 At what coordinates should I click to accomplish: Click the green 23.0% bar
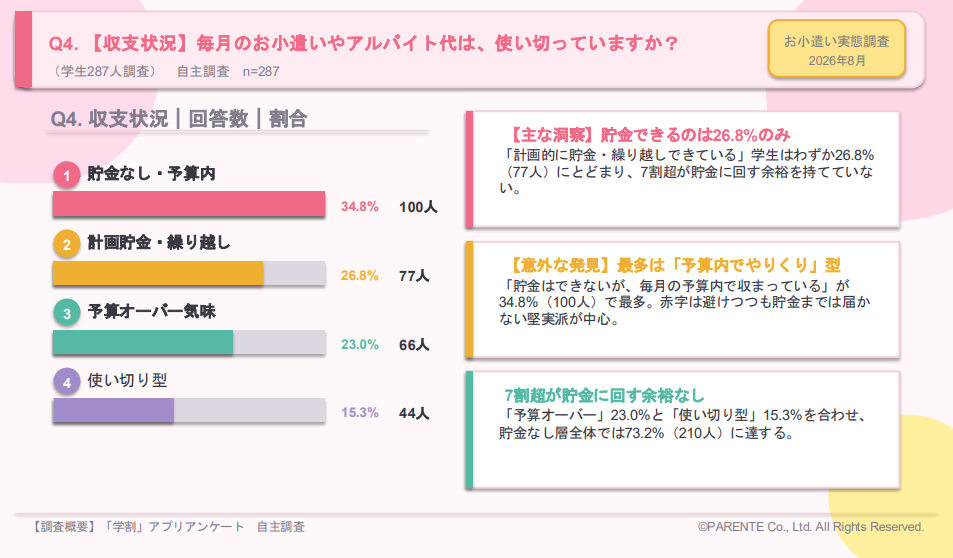point(143,342)
